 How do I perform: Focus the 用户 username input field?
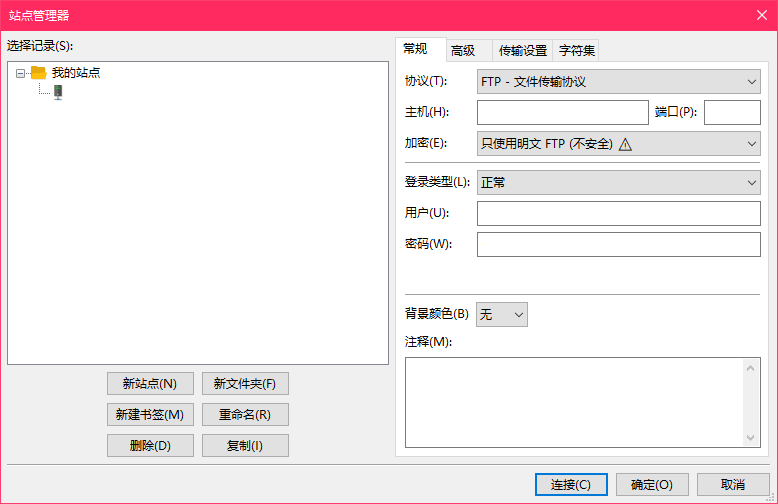pyautogui.click(x=619, y=213)
